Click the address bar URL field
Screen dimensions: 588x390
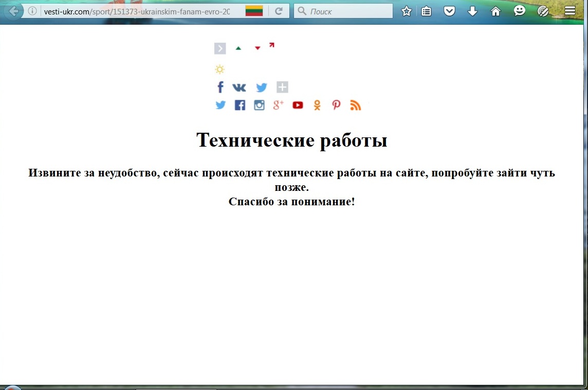pyautogui.click(x=134, y=11)
